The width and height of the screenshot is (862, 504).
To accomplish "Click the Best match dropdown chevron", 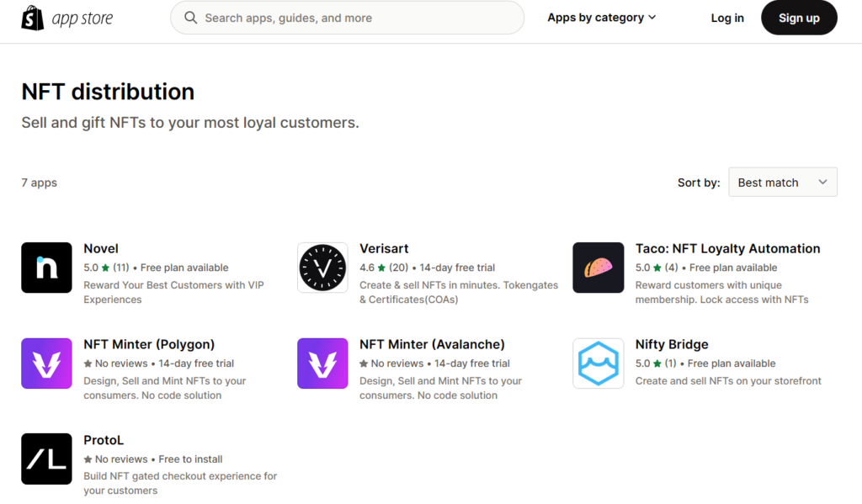I will coord(822,182).
